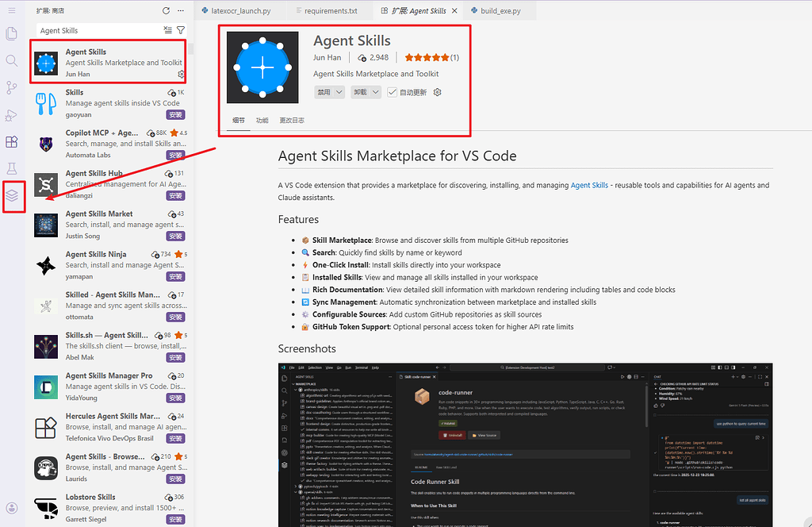Select Agent Skills by Jun Han list item
Screen dimensions: 812x527
coord(109,62)
